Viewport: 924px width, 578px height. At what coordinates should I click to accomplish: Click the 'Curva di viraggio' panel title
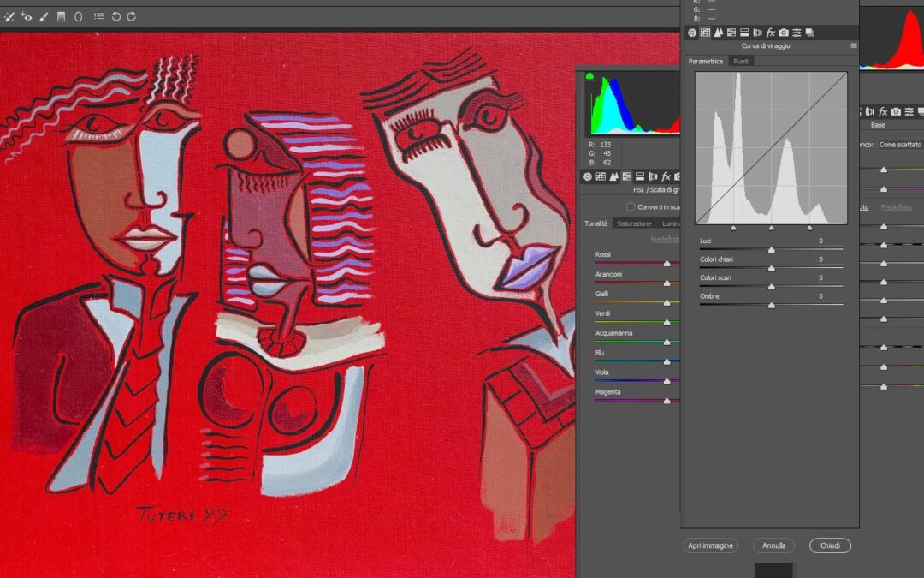766,46
